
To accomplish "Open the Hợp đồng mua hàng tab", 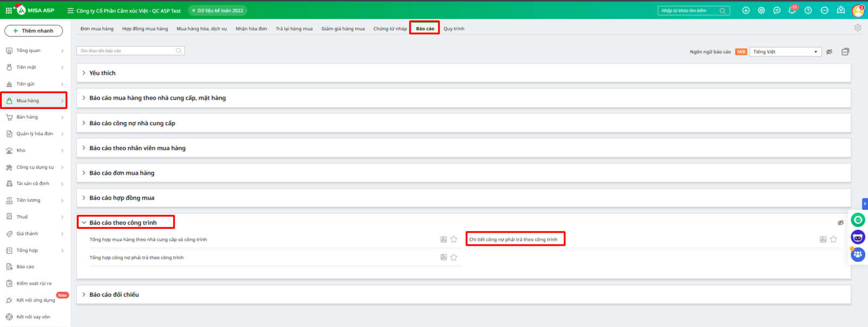I will tap(145, 29).
